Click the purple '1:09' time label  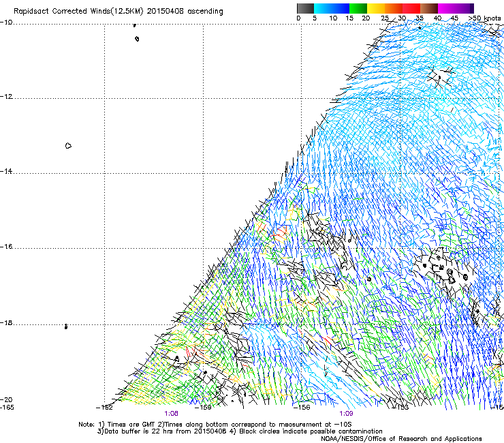pos(346,414)
